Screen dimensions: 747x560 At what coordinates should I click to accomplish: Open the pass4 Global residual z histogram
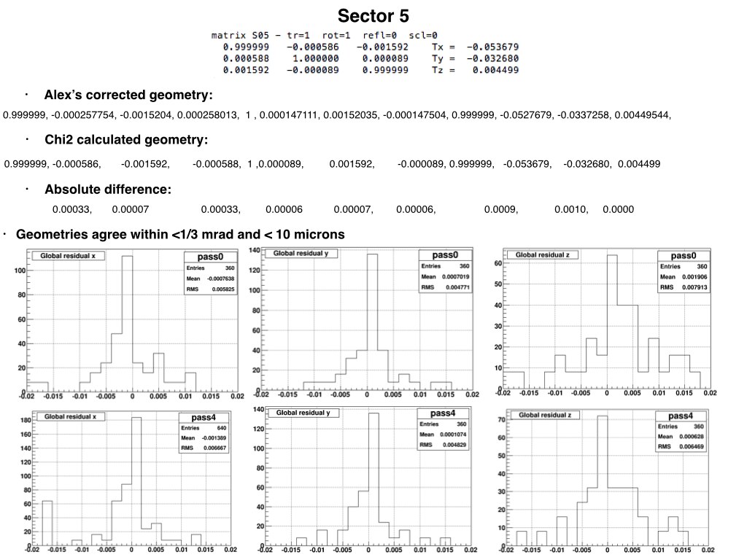pyautogui.click(x=605, y=481)
